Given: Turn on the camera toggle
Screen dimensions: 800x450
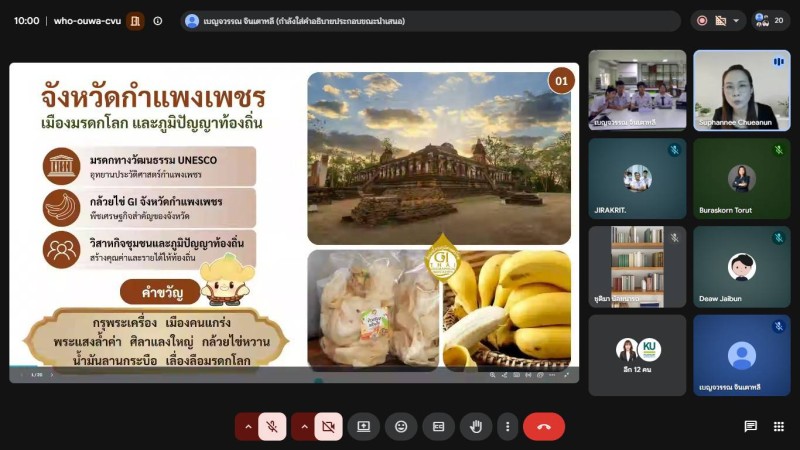Looking at the screenshot, I should [329, 426].
